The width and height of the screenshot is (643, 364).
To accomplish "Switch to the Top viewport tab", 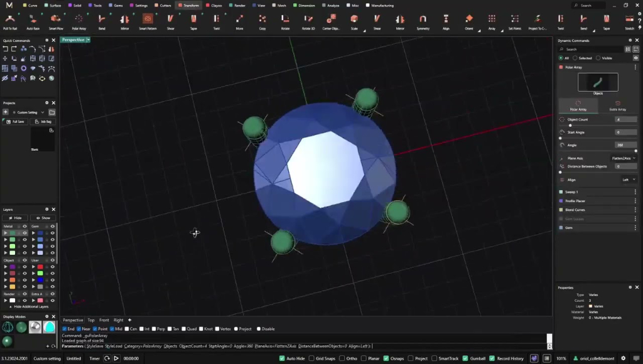I will pos(91,320).
